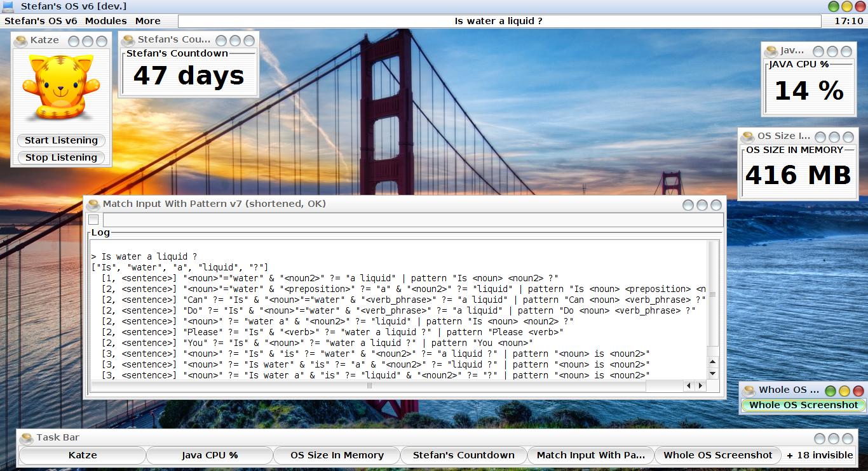
Task: Click the orange cat image in Katze
Action: click(61, 88)
